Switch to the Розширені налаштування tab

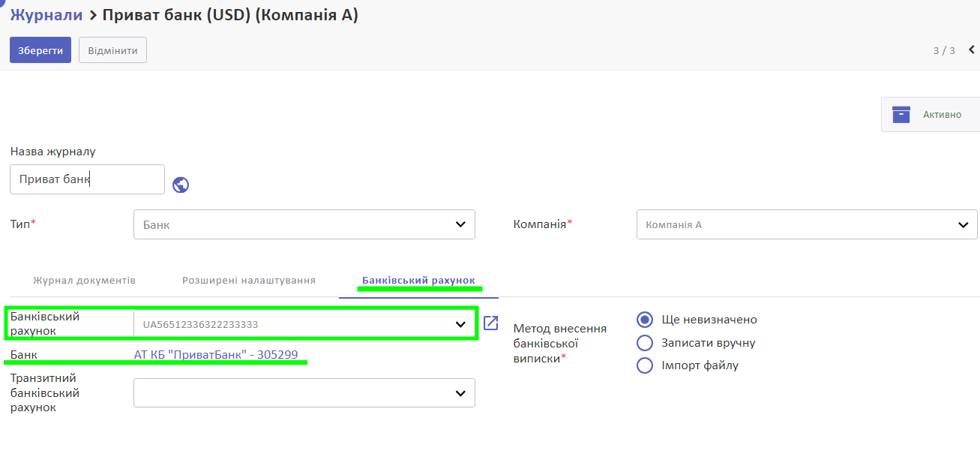(x=249, y=281)
